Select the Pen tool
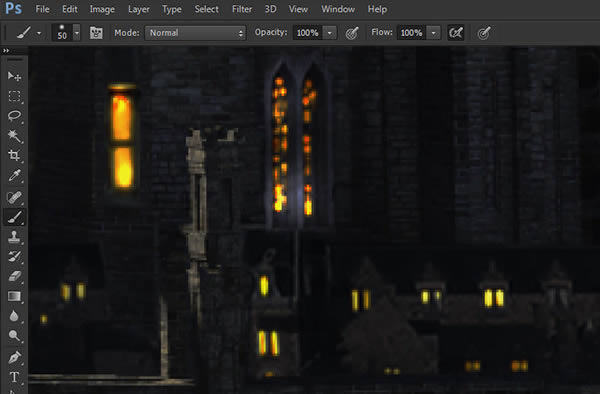The image size is (600, 394). click(x=14, y=357)
